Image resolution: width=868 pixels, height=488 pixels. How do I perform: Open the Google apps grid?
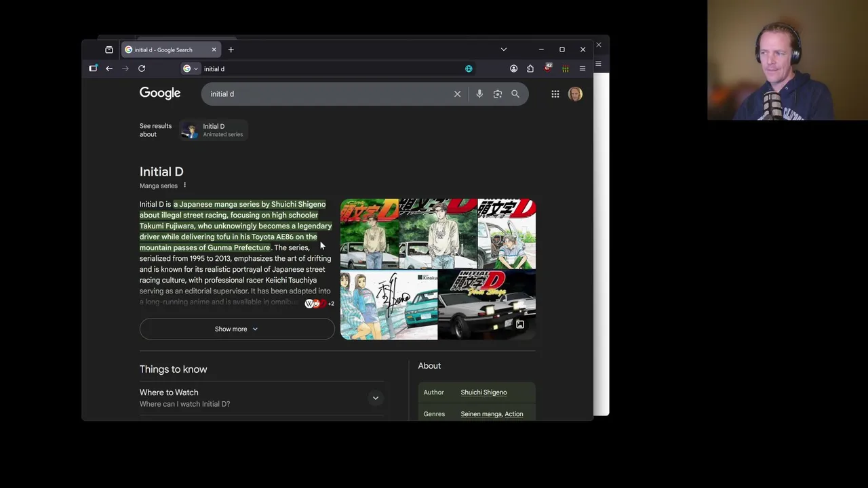pos(555,94)
